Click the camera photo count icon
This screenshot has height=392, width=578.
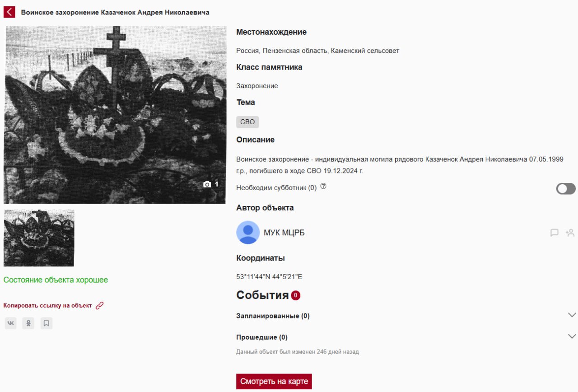(207, 184)
